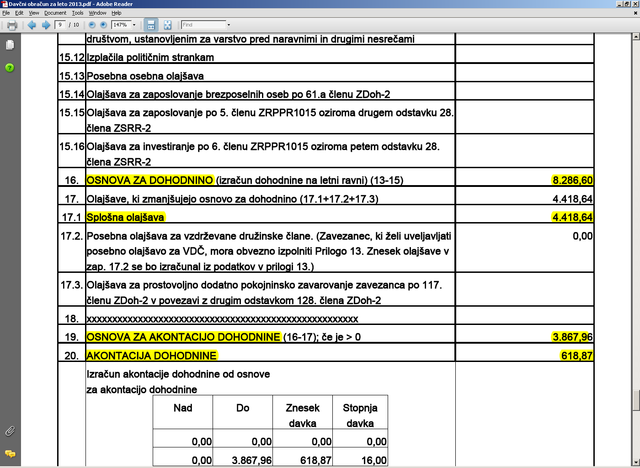This screenshot has height=468, width=640.
Task: Click the zoom percentage field showing 147%
Action: point(121,25)
